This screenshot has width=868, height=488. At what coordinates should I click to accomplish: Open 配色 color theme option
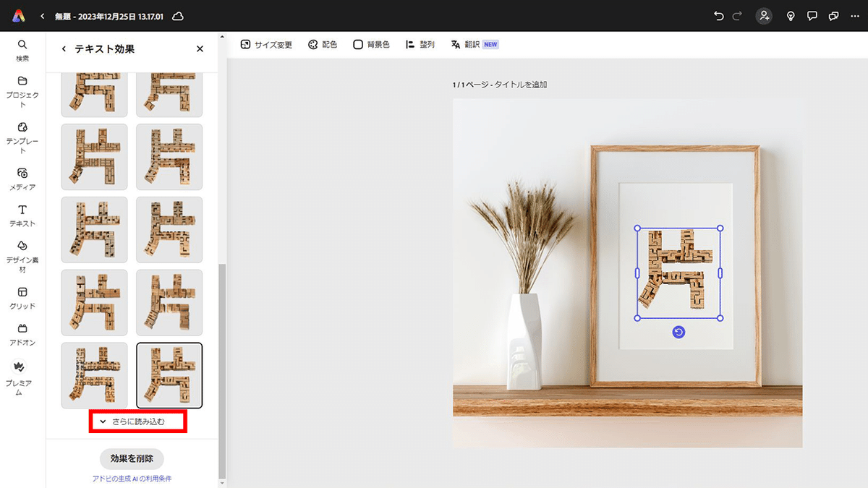click(323, 44)
